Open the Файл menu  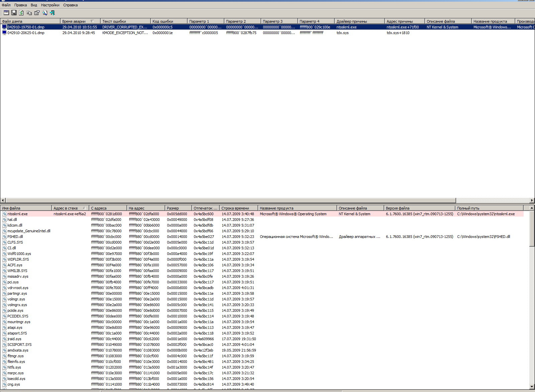point(6,5)
